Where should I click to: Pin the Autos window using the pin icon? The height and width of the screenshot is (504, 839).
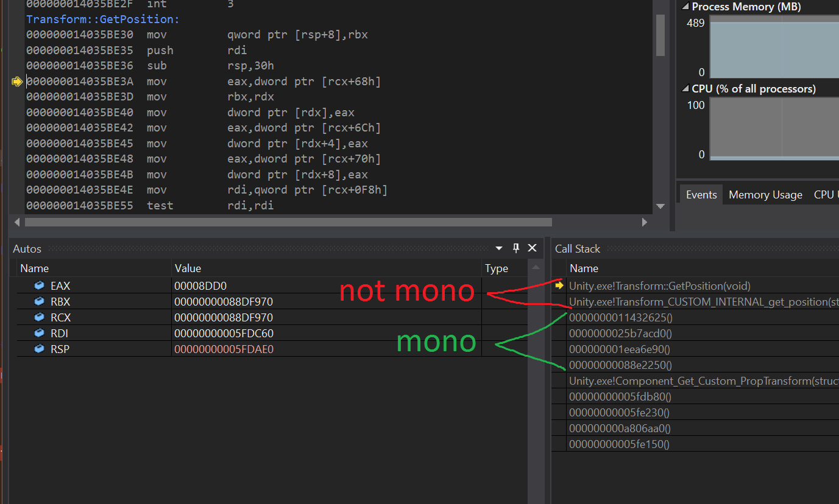(515, 248)
